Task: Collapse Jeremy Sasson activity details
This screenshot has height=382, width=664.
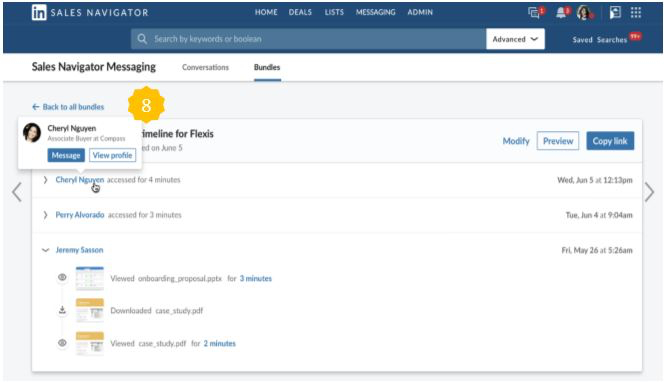Action: pos(45,250)
